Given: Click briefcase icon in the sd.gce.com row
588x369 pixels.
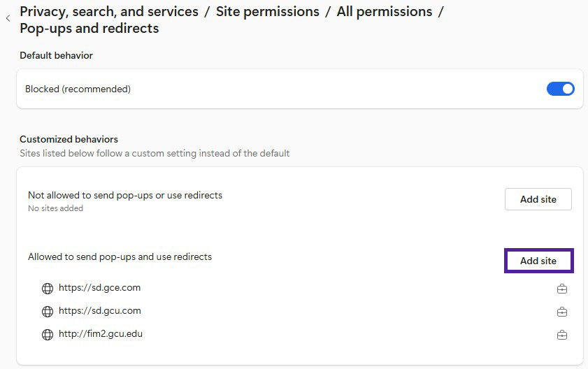Looking at the screenshot, I should [x=561, y=289].
